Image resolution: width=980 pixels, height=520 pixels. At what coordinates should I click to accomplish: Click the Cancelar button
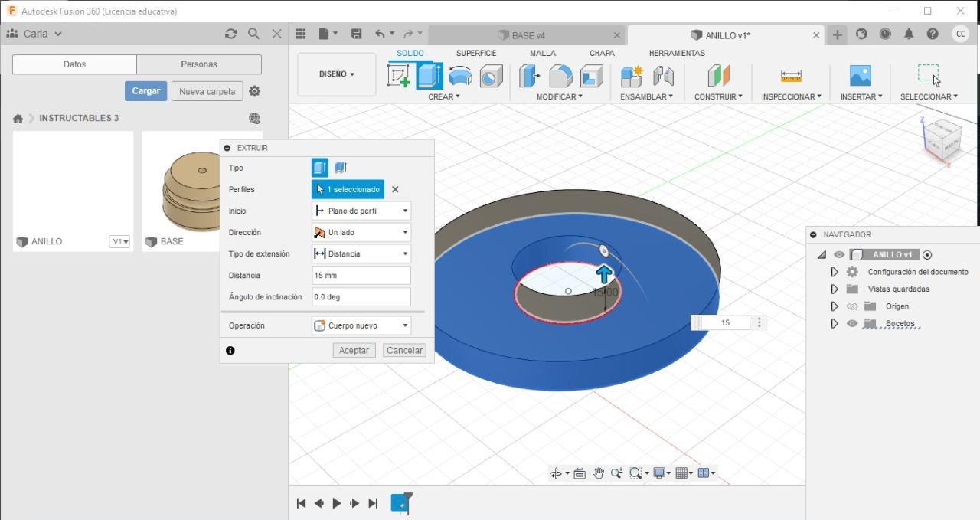coord(404,350)
